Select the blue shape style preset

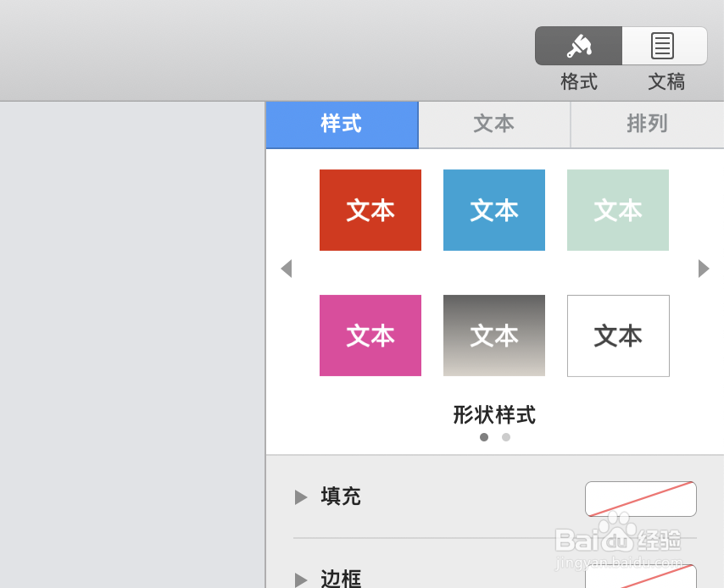[x=493, y=209]
